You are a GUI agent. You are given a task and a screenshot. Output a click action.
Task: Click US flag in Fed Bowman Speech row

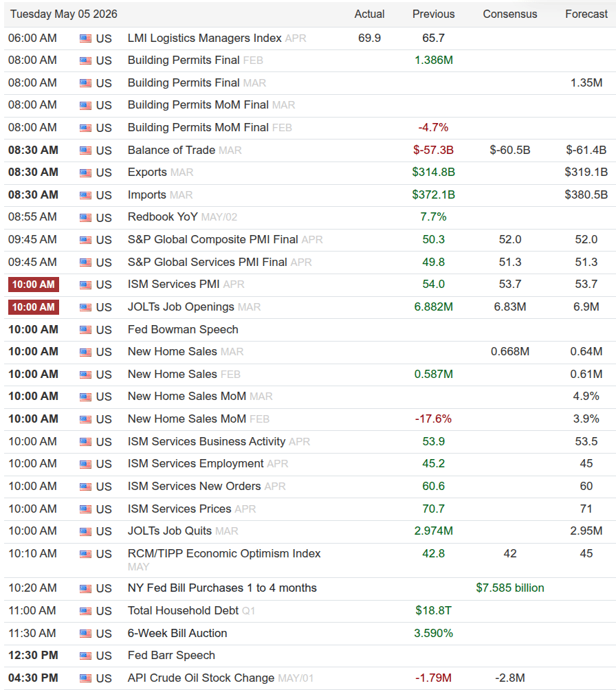[85, 330]
